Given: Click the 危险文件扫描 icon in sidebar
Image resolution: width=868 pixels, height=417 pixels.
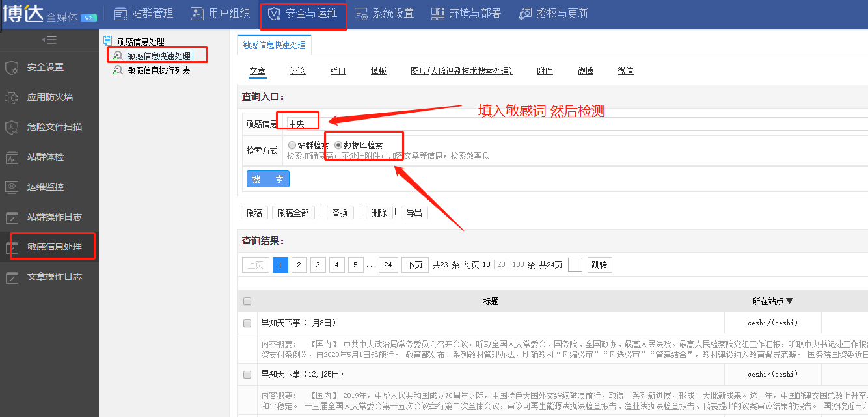Looking at the screenshot, I should (12, 128).
